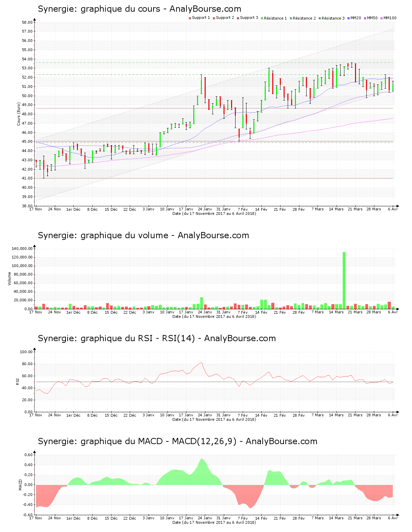412x532 pixels.
Task: Click the 'graphique du MACD - MACD(12,26,9)' title
Action: [178, 441]
